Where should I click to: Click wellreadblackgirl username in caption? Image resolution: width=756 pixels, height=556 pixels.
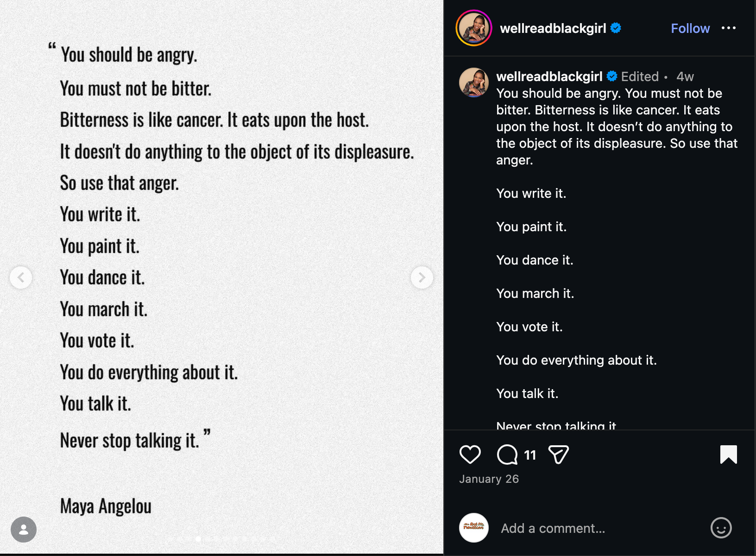(x=549, y=76)
